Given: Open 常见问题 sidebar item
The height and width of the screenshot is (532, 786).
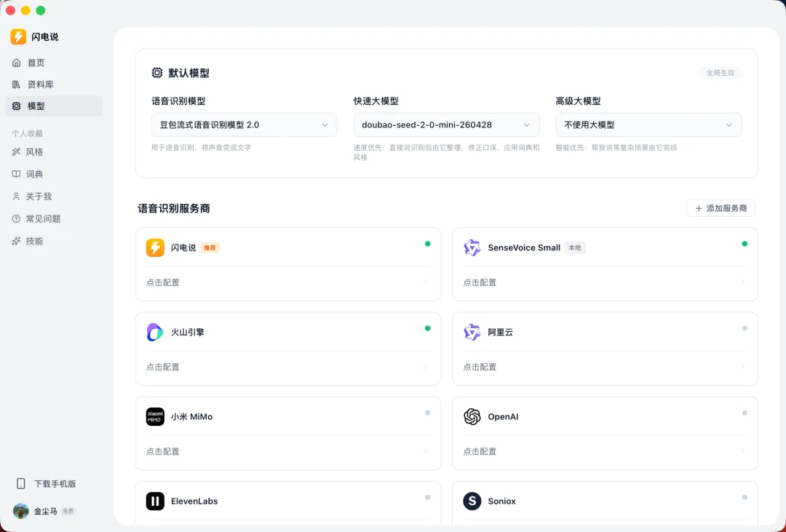Looking at the screenshot, I should click(54, 218).
